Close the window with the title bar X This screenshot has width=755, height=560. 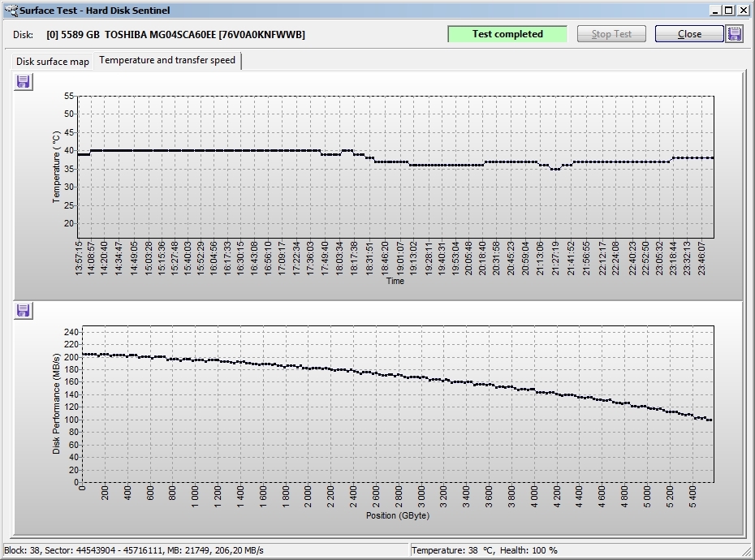pyautogui.click(x=744, y=11)
